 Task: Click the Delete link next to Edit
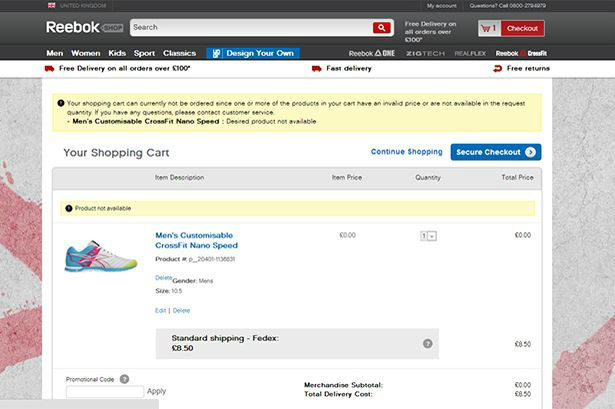coord(181,311)
